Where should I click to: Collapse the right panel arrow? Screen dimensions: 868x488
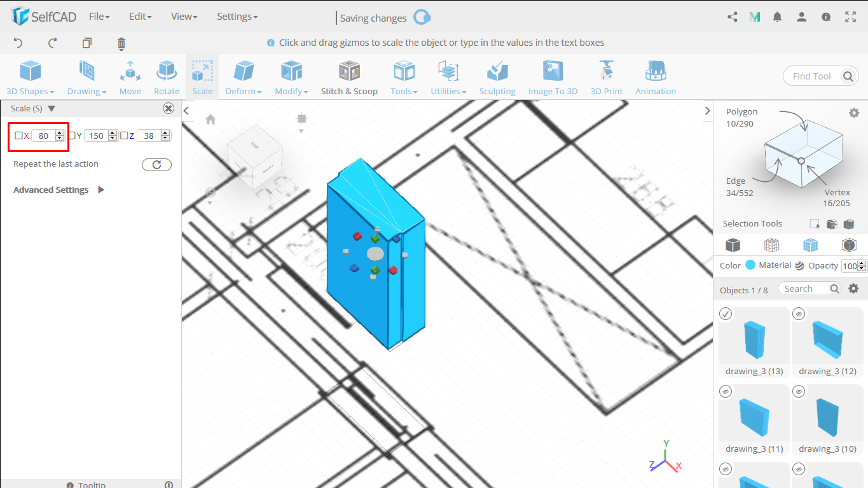coord(707,111)
